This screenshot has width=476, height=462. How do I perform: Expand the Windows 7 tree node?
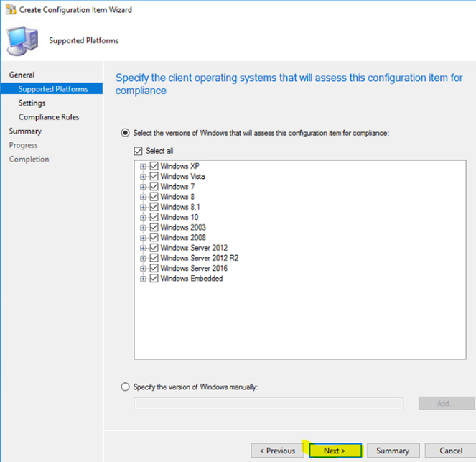(143, 187)
